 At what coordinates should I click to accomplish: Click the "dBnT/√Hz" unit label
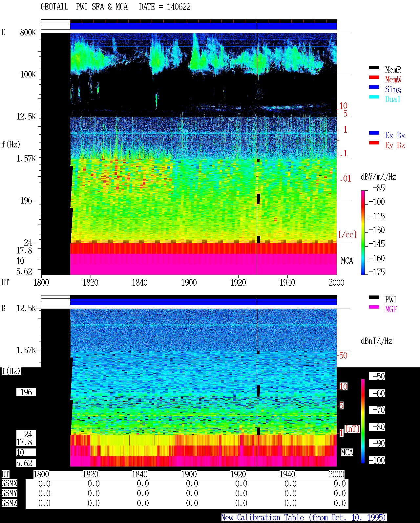(377, 341)
